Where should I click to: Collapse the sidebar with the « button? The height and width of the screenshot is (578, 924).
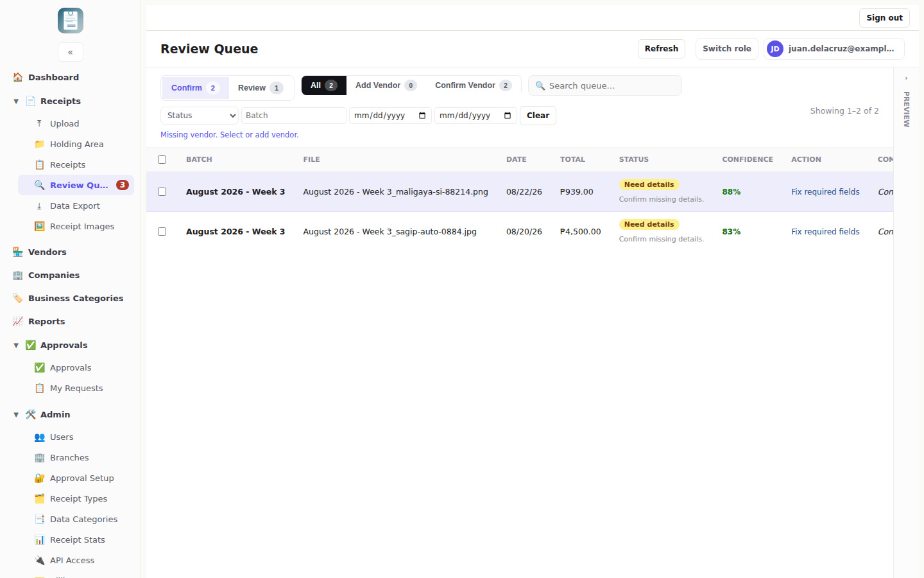click(71, 52)
